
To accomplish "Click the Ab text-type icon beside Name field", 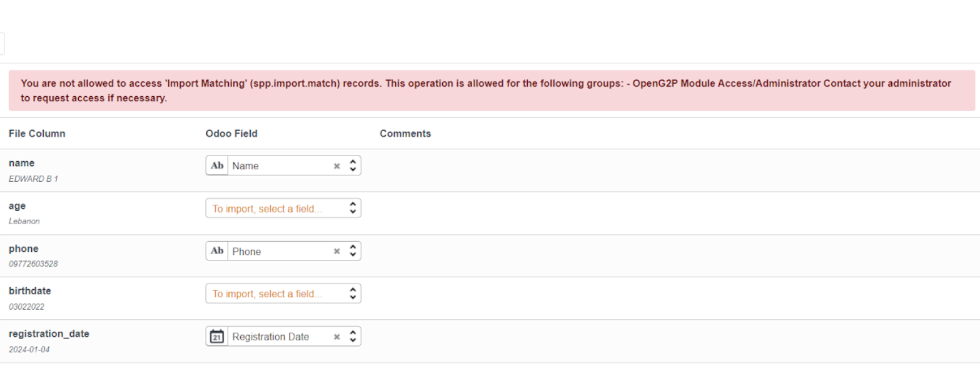I will point(216,165).
